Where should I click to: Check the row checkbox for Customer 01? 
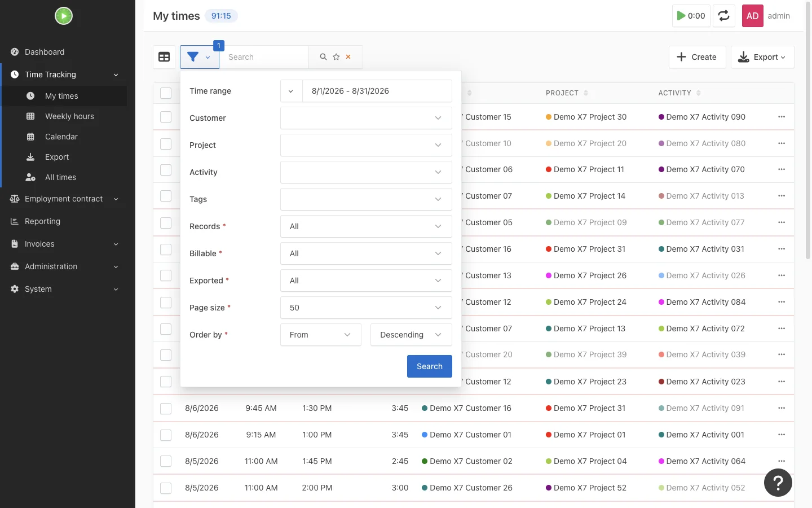click(x=166, y=435)
